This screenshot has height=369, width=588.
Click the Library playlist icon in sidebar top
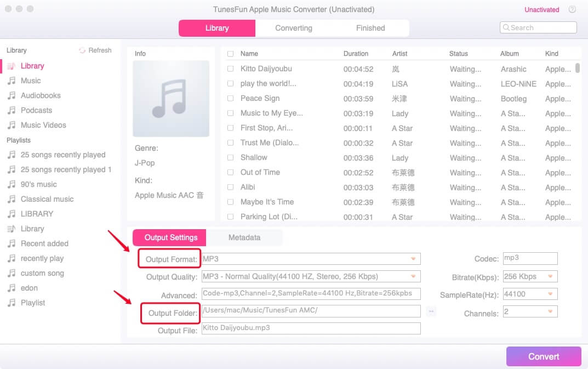tap(12, 66)
